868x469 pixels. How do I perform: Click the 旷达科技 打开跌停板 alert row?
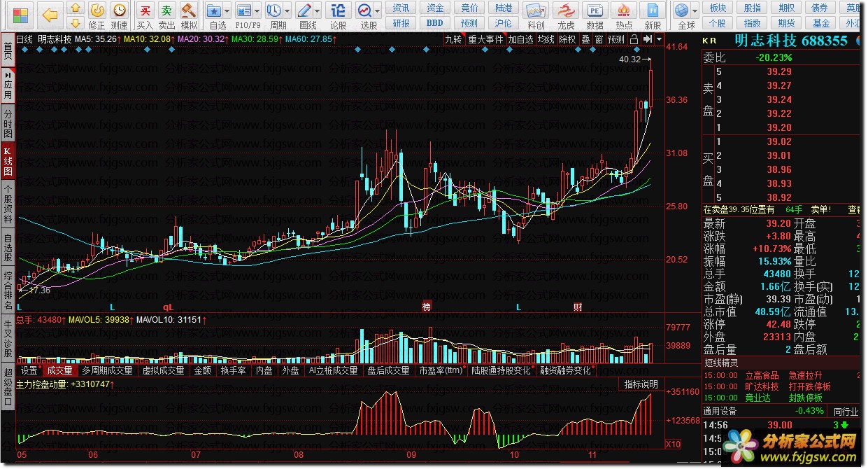coord(782,386)
